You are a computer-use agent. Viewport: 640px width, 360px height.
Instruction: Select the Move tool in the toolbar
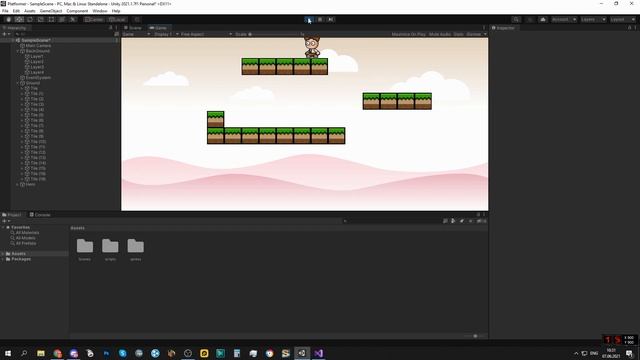tap(19, 20)
